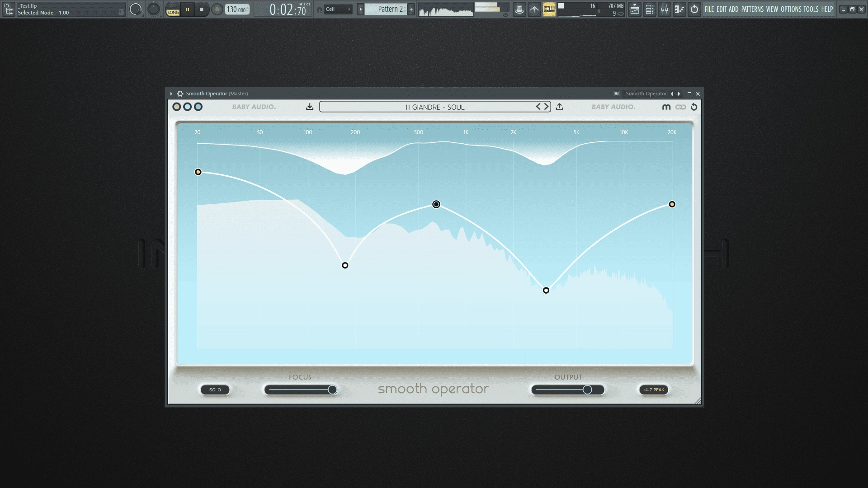Open the FILE menu
The height and width of the screenshot is (488, 868).
click(709, 9)
